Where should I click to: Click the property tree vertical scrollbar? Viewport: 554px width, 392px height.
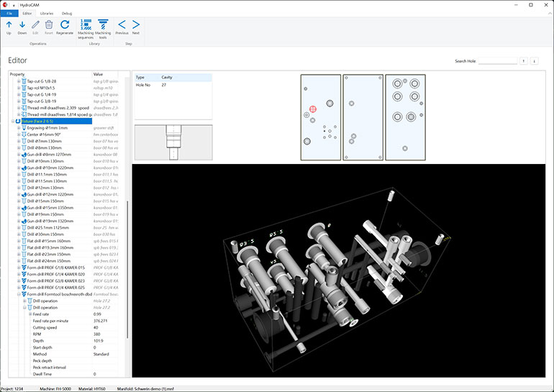pos(127,270)
